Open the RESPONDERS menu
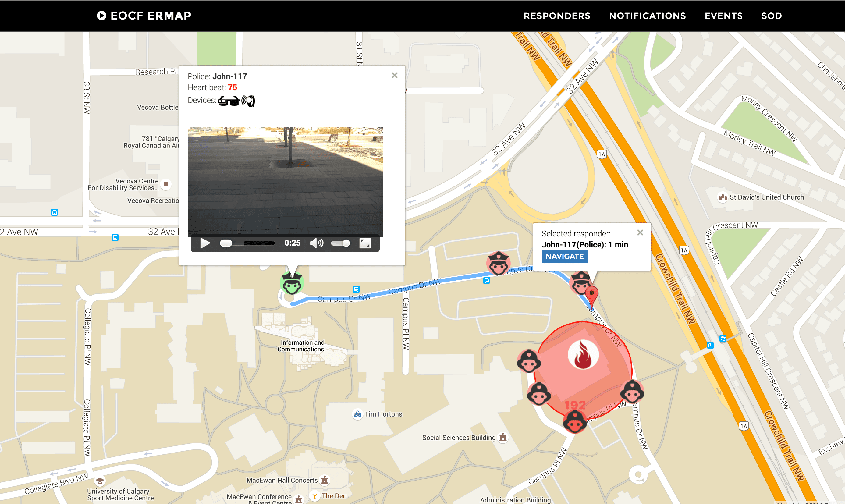The width and height of the screenshot is (845, 504). 557,16
